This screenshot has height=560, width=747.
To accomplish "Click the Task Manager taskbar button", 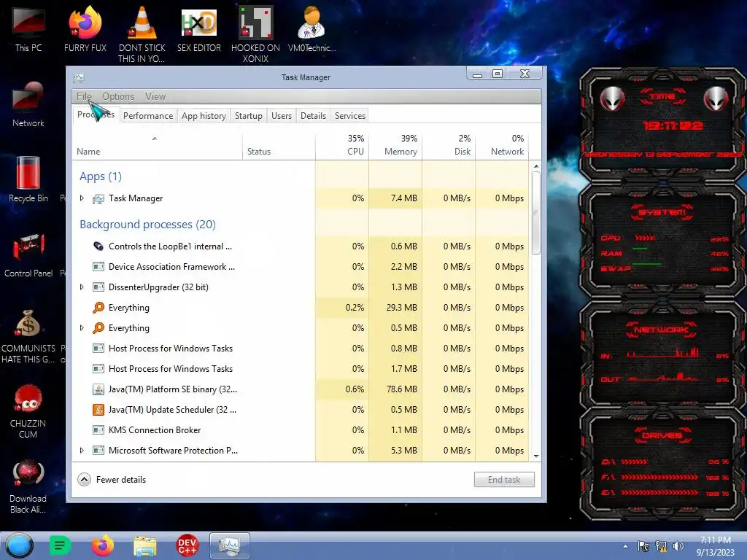I will tap(230, 545).
